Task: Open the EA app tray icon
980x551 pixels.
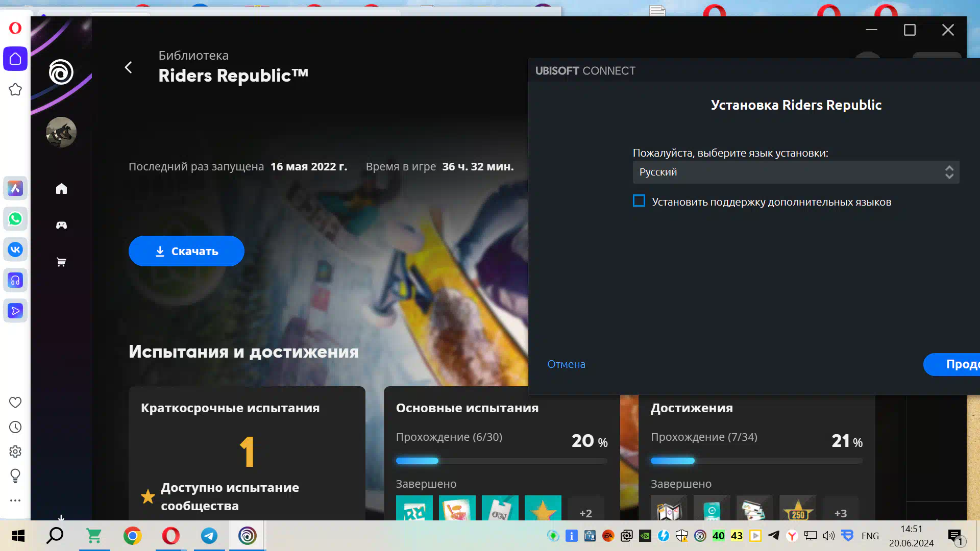Action: (608, 536)
